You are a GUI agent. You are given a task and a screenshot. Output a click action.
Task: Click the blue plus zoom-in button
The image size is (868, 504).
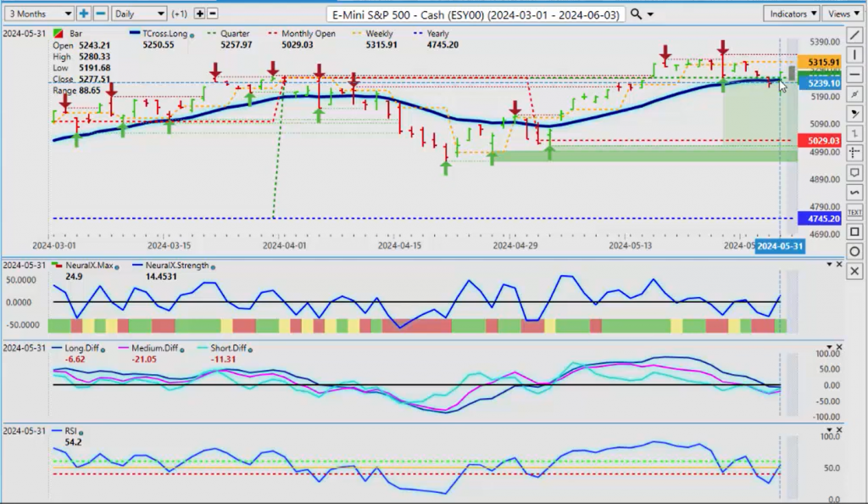(84, 14)
